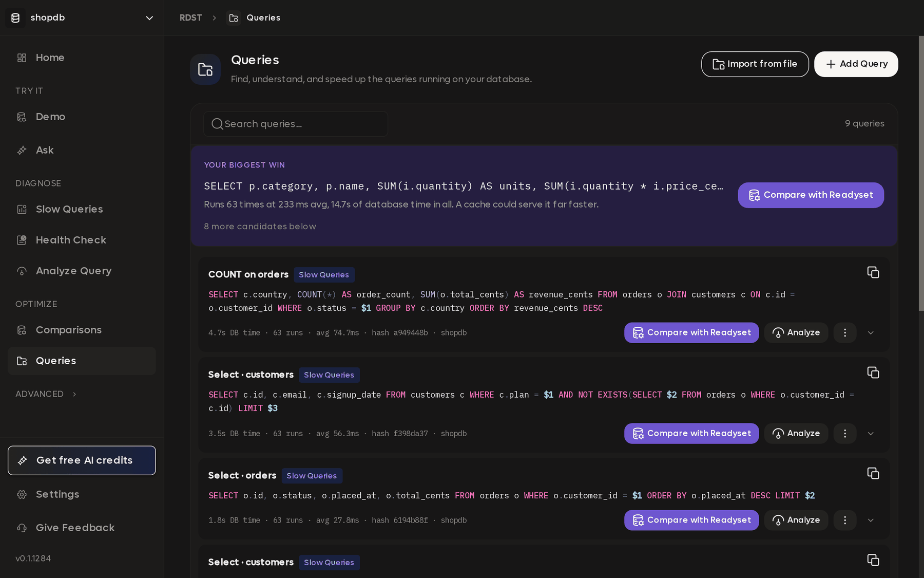Compare with Readyset for Select orders
The height and width of the screenshot is (578, 924).
[x=691, y=520]
